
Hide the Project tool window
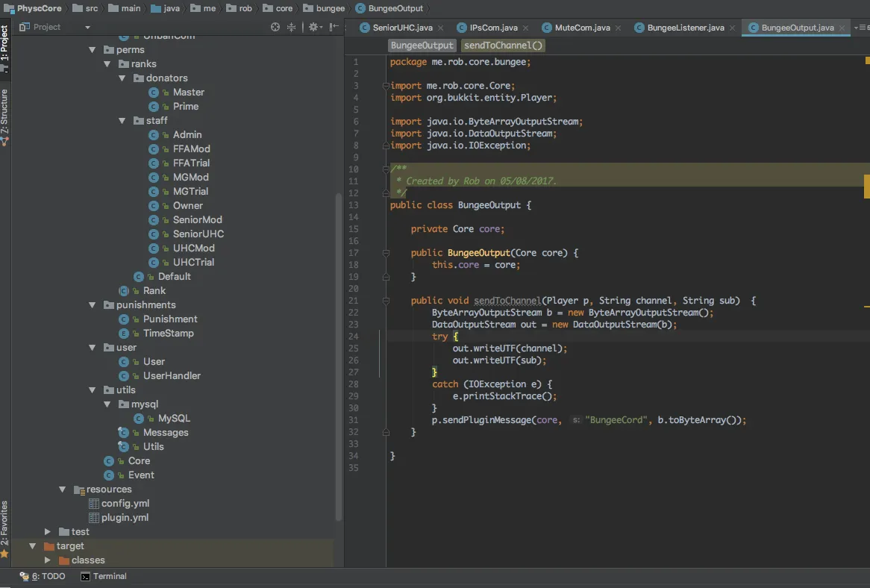pyautogui.click(x=334, y=27)
